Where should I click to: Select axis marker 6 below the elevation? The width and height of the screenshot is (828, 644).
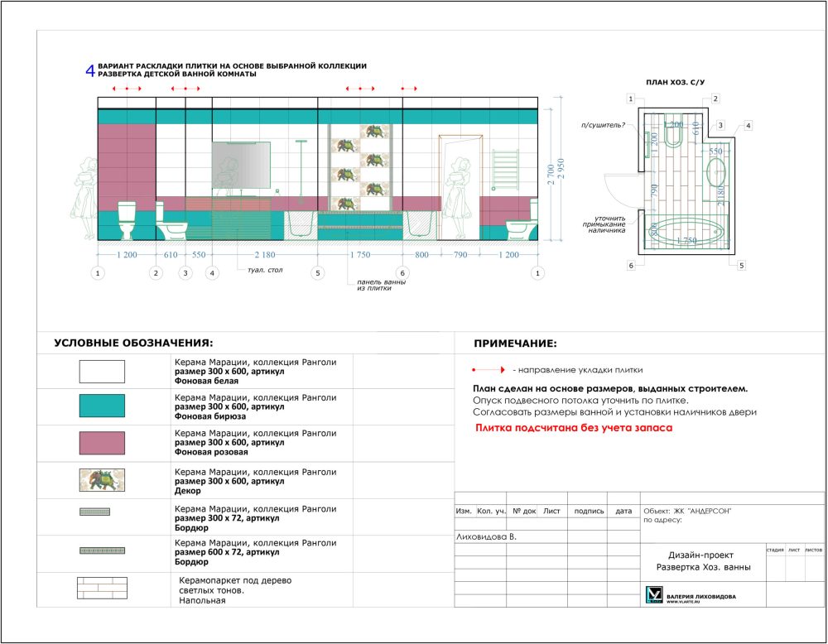402,272
